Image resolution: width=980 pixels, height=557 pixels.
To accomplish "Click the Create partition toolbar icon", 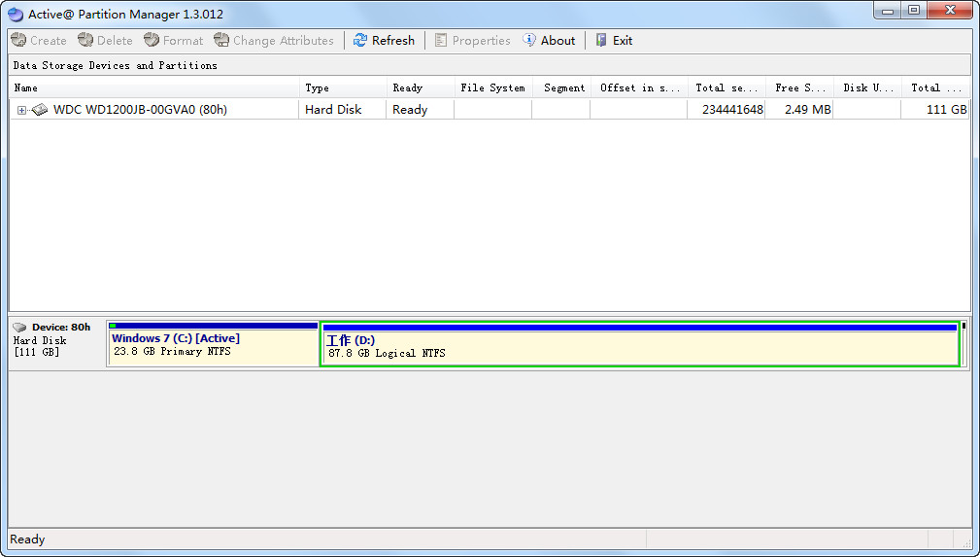I will (18, 40).
